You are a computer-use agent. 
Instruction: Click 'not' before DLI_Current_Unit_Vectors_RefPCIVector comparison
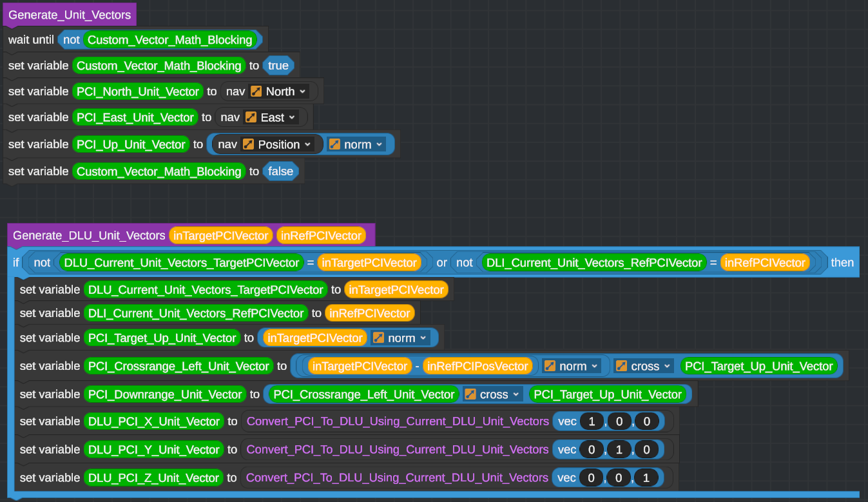[x=464, y=262]
